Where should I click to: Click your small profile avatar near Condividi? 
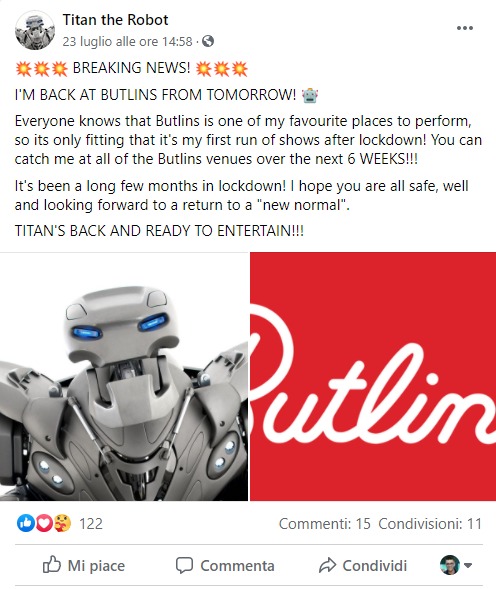[450, 565]
